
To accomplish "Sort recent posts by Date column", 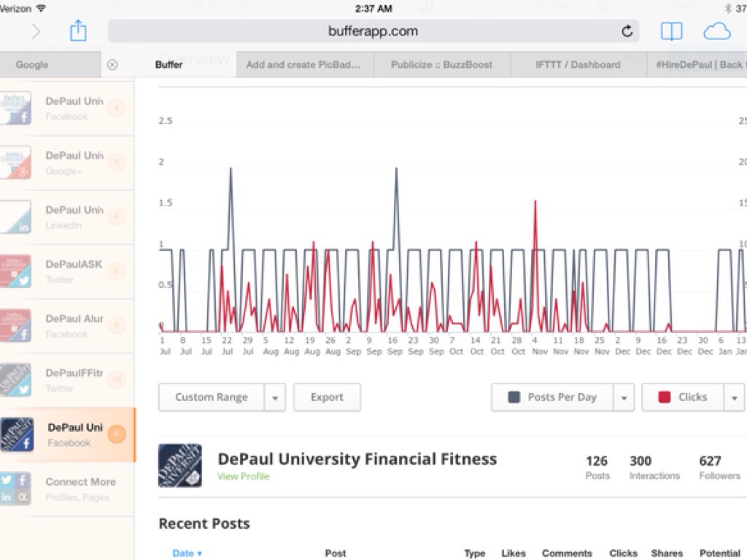I will 187,553.
